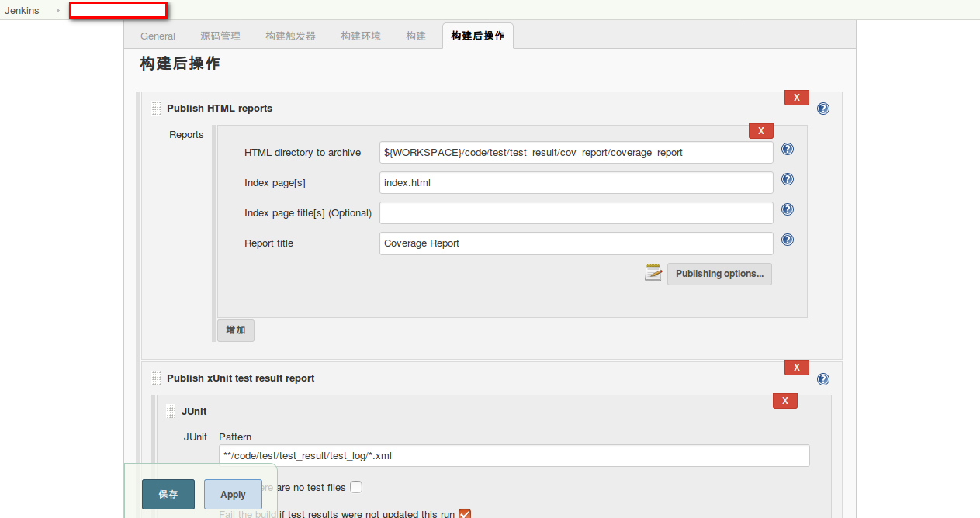Remove the JUnit test type block
The width and height of the screenshot is (980, 518).
(785, 401)
